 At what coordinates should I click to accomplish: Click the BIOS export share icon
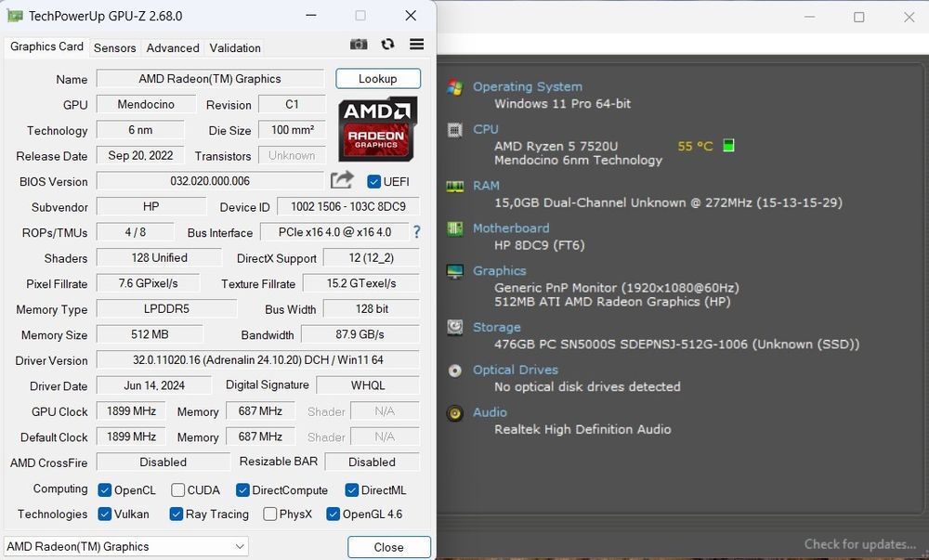tap(342, 180)
